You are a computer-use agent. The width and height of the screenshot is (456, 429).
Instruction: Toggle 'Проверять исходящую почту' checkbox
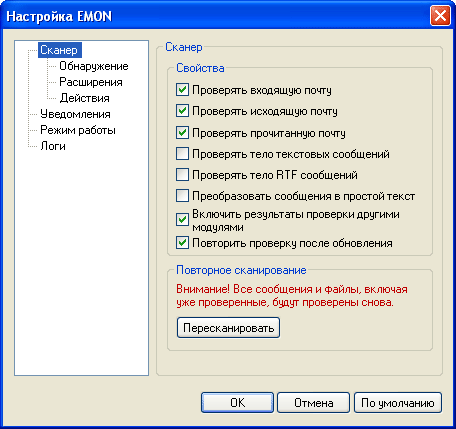coord(182,111)
